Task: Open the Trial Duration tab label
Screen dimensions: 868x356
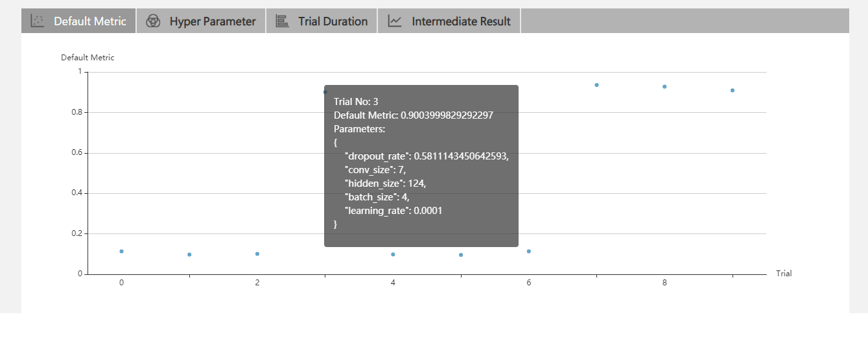Action: [333, 21]
